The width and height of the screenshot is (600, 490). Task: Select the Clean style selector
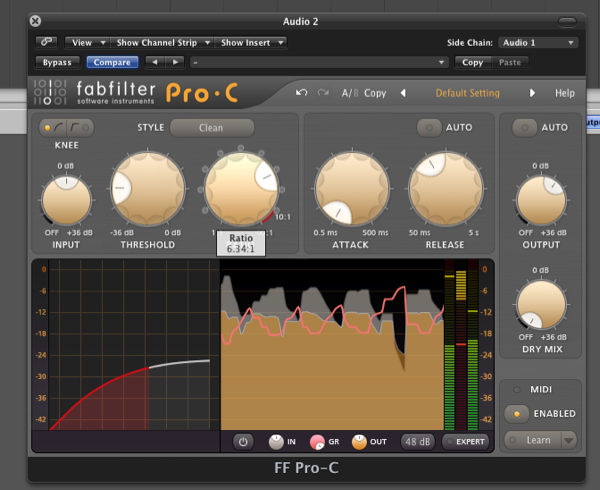click(211, 128)
